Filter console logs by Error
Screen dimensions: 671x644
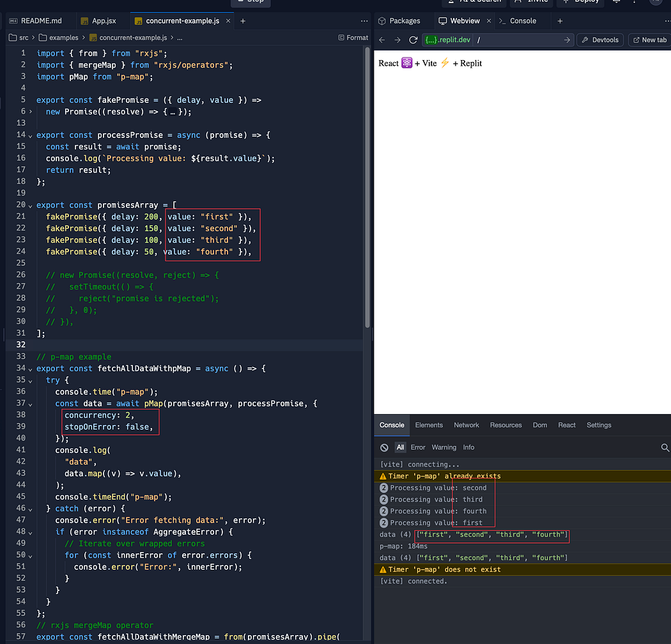pos(418,447)
